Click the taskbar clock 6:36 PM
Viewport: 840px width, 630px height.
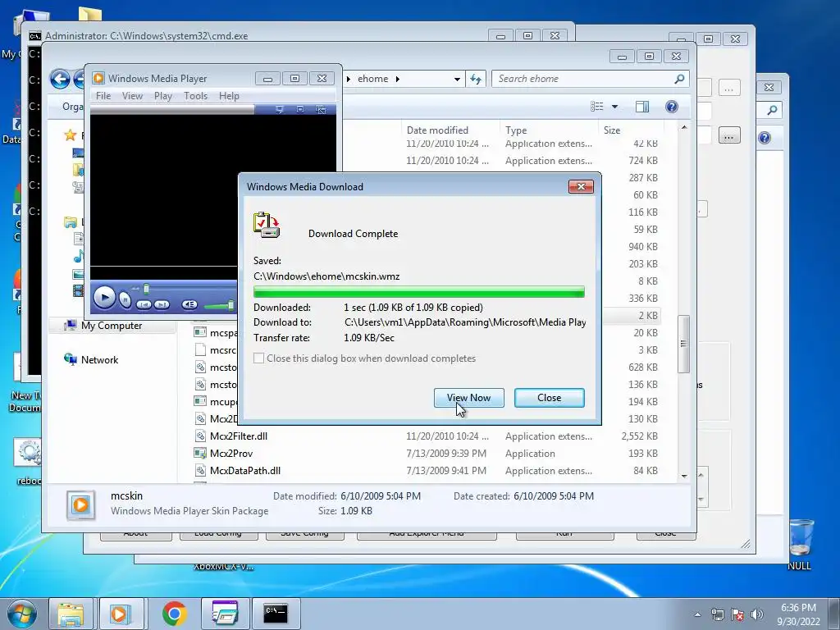pos(798,608)
